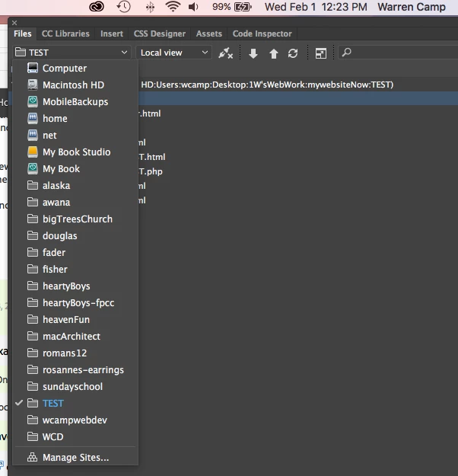This screenshot has width=458, height=476.
Task: Select Computer in the site list
Action: point(75,69)
